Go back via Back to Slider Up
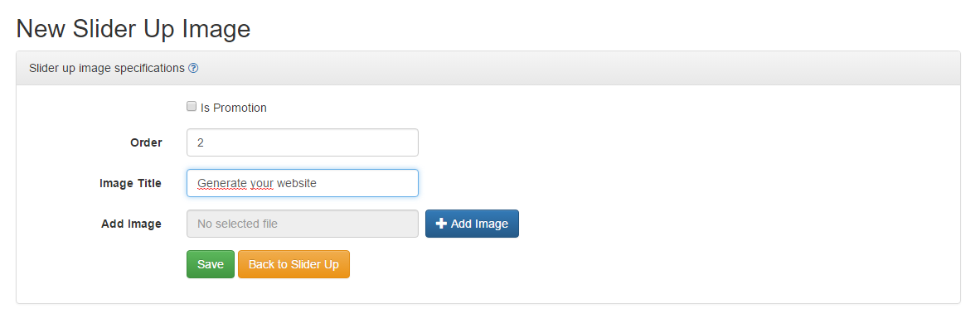The image size is (980, 323). click(x=294, y=264)
